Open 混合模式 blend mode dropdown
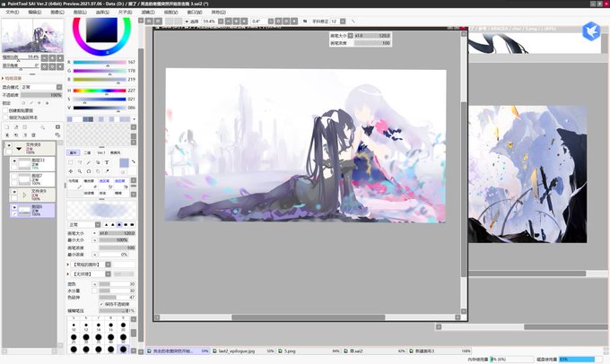This screenshot has height=364, width=610. point(59,87)
